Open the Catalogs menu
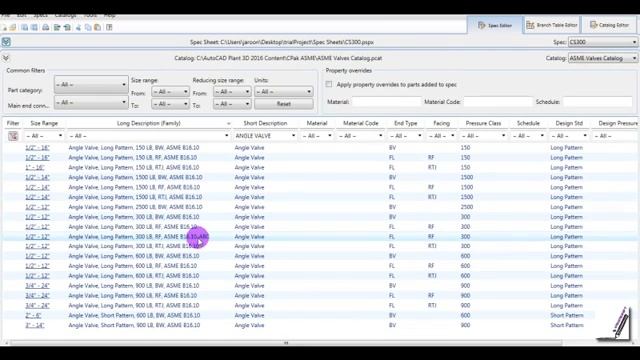This screenshot has height=360, width=640. coord(65,16)
